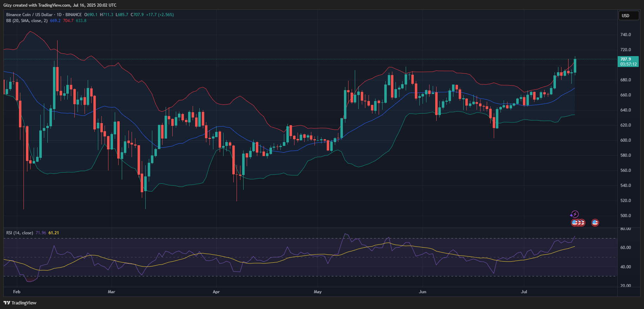
Task: Click the May label on the time axis
Action: coord(318,292)
